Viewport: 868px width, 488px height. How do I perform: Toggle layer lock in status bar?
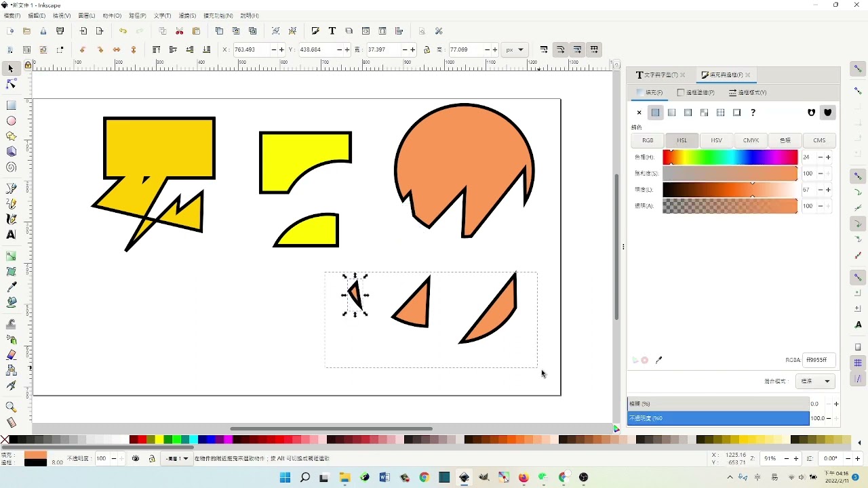151,459
